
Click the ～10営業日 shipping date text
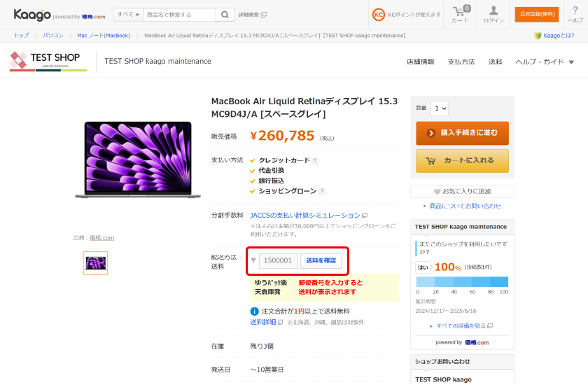pyautogui.click(x=267, y=370)
